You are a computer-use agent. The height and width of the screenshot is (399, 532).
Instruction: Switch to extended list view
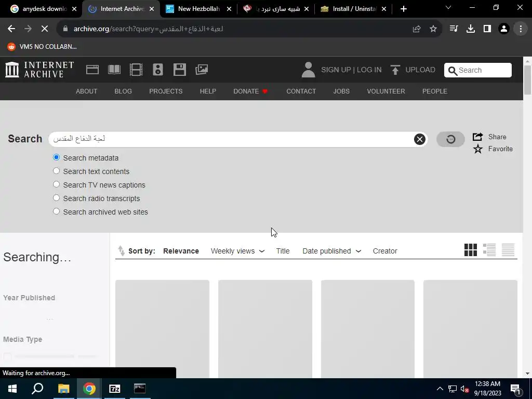click(489, 250)
